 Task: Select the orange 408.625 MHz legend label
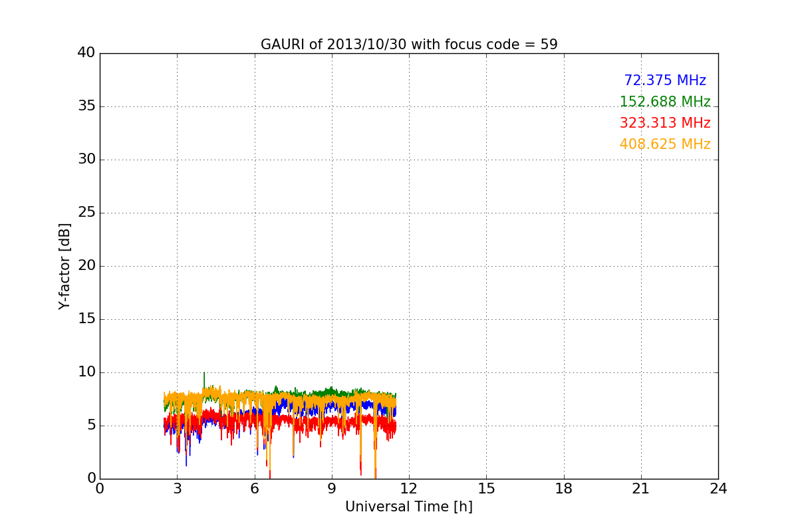click(x=665, y=144)
